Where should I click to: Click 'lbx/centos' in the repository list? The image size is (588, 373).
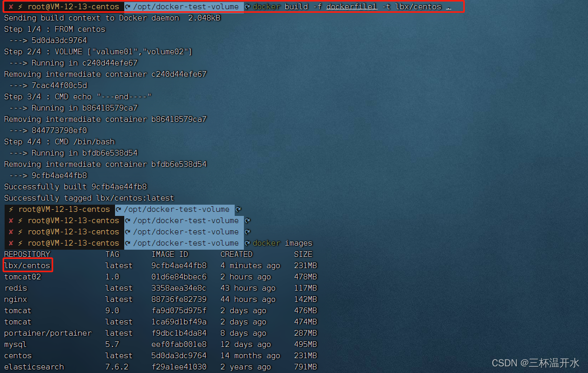[x=27, y=266]
